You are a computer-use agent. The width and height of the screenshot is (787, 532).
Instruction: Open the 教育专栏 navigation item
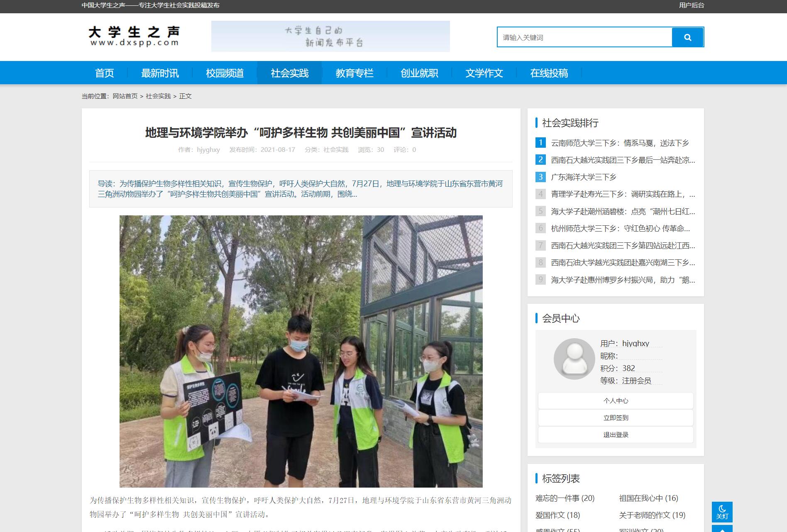(x=354, y=73)
